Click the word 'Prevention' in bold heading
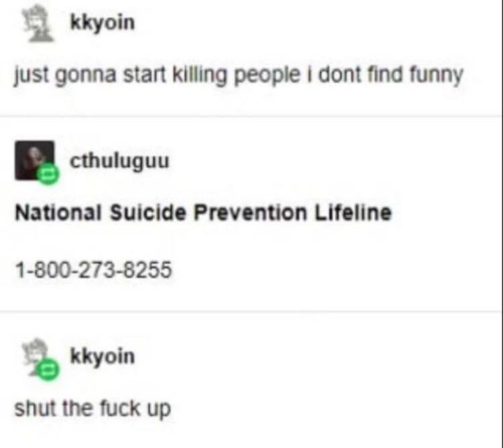Image resolution: width=503 pixels, height=448 pixels. tap(250, 212)
